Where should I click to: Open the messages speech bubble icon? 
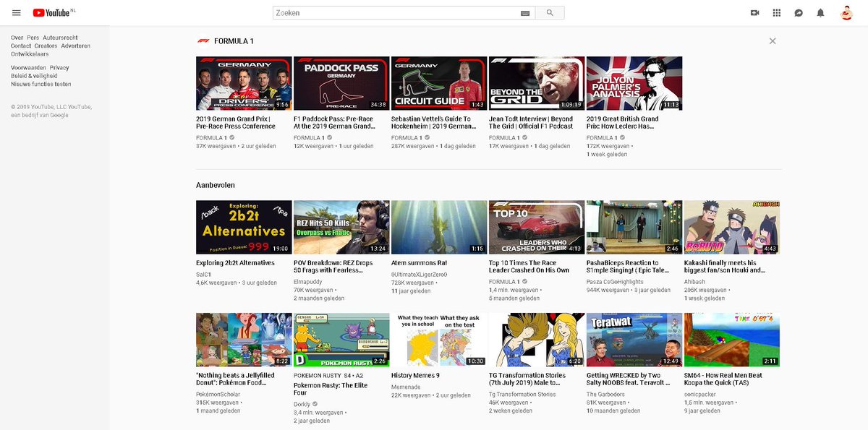[799, 13]
